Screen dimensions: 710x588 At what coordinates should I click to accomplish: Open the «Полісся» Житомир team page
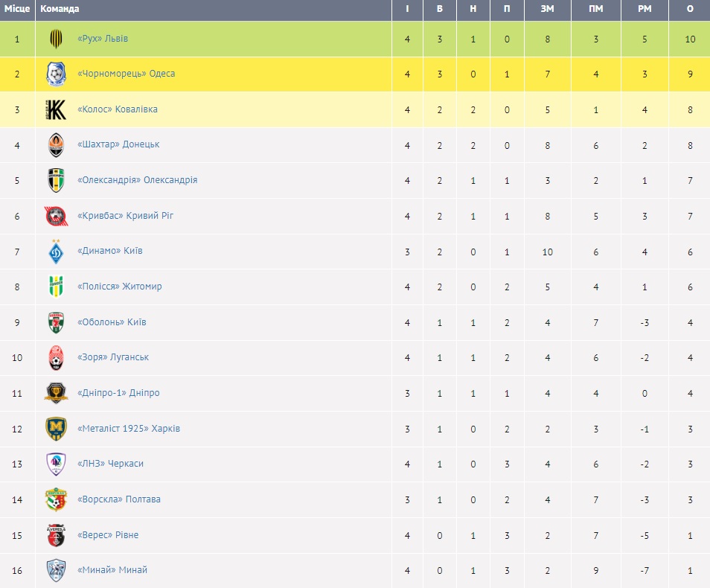pyautogui.click(x=119, y=287)
